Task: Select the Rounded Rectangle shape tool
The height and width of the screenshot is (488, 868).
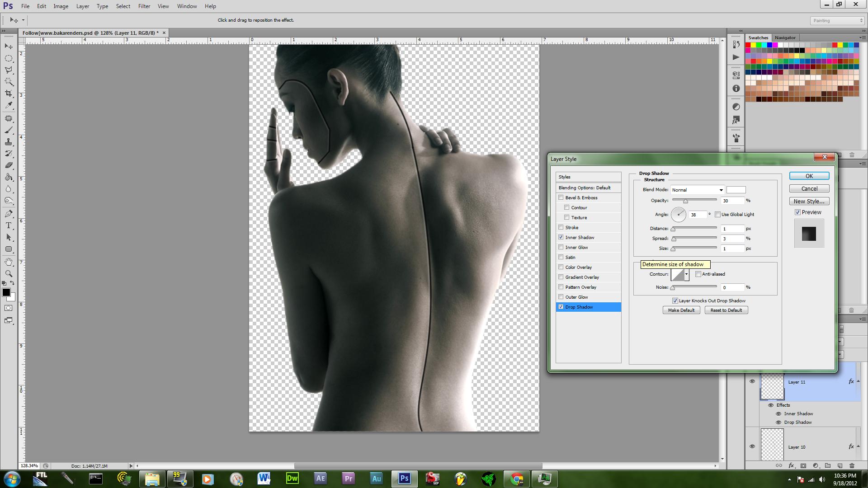Action: (x=9, y=249)
